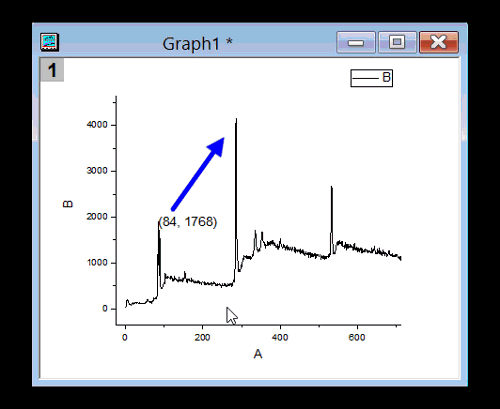Close the Graph1 window
The height and width of the screenshot is (409, 500).
point(439,42)
